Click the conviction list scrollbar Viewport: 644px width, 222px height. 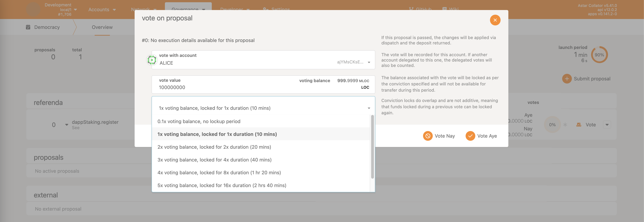click(372, 147)
